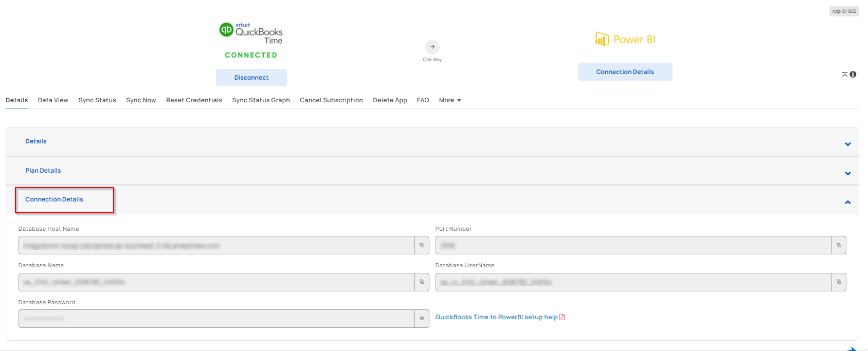Copy the Database Name value
The height and width of the screenshot is (351, 868).
coord(422,282)
